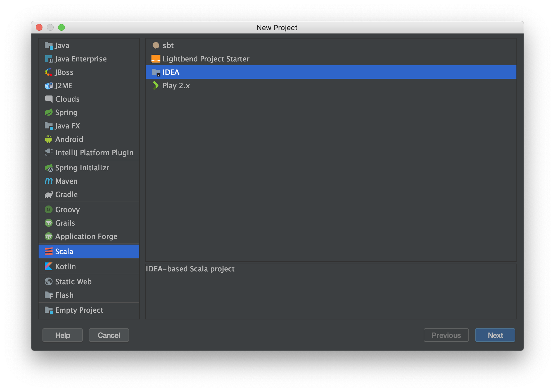Click Help for project creation assistance

[x=63, y=335]
